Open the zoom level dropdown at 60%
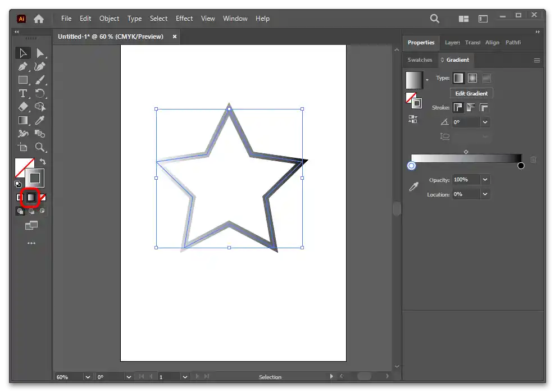 point(87,377)
